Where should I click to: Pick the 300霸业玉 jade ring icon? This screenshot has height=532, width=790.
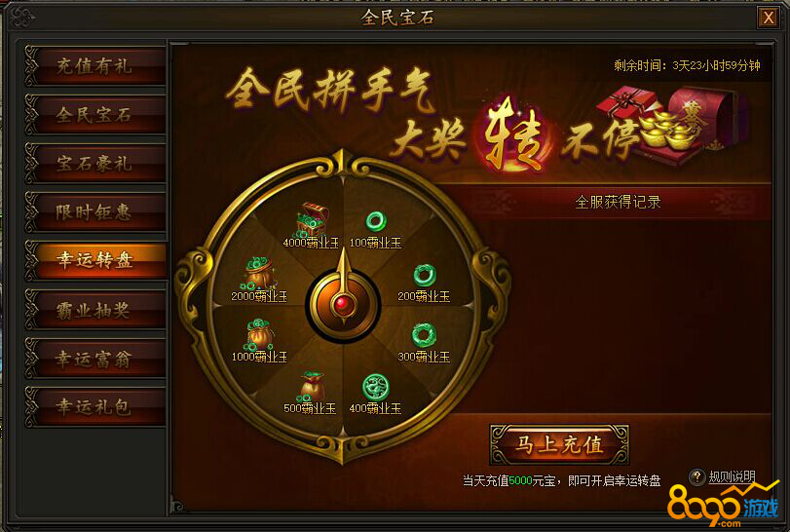pos(424,335)
